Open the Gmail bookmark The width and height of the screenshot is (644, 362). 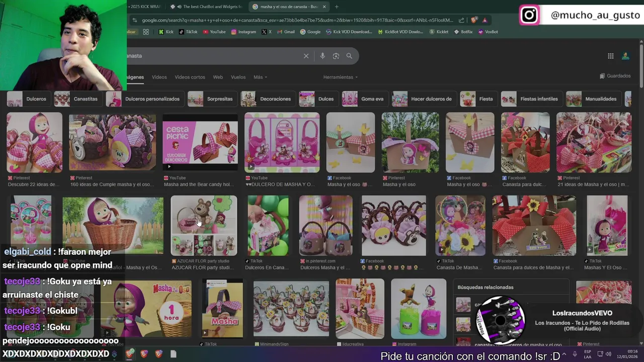click(x=286, y=32)
